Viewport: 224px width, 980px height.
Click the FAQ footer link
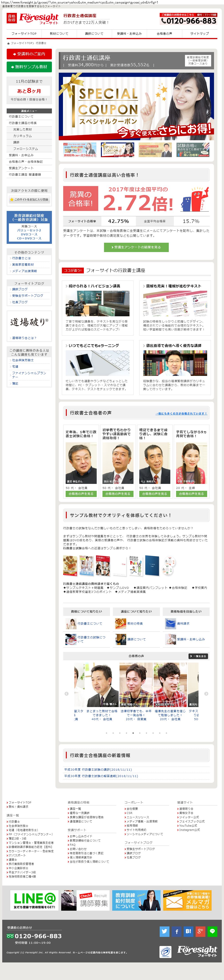point(73,845)
